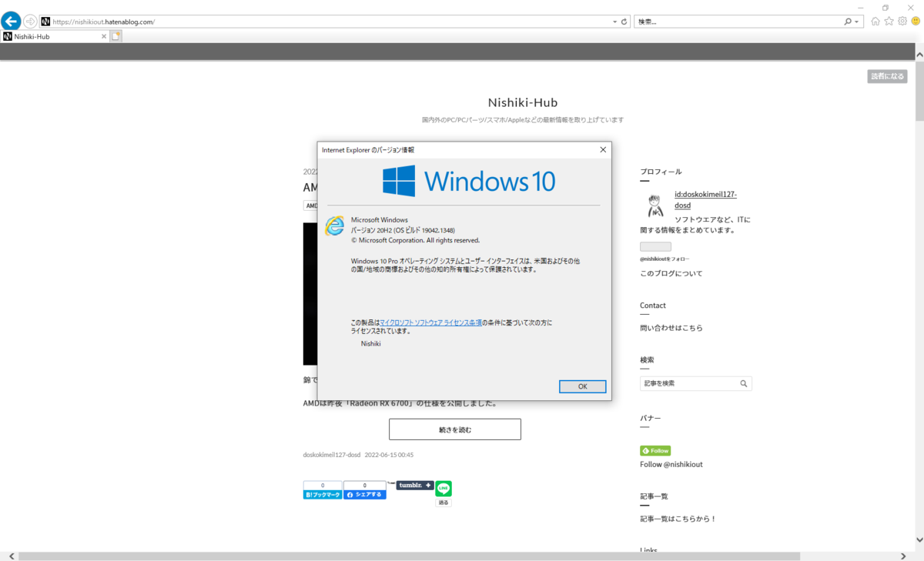Click OK in the version dialog
The width and height of the screenshot is (924, 561).
[x=582, y=386]
